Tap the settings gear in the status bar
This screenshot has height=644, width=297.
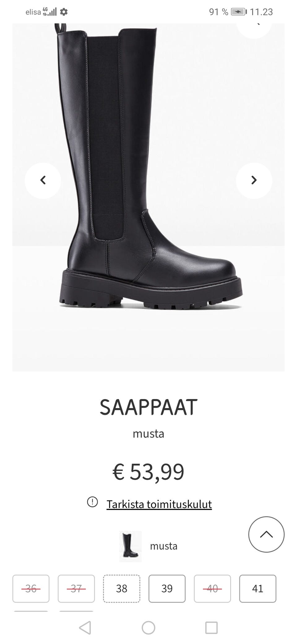(64, 12)
